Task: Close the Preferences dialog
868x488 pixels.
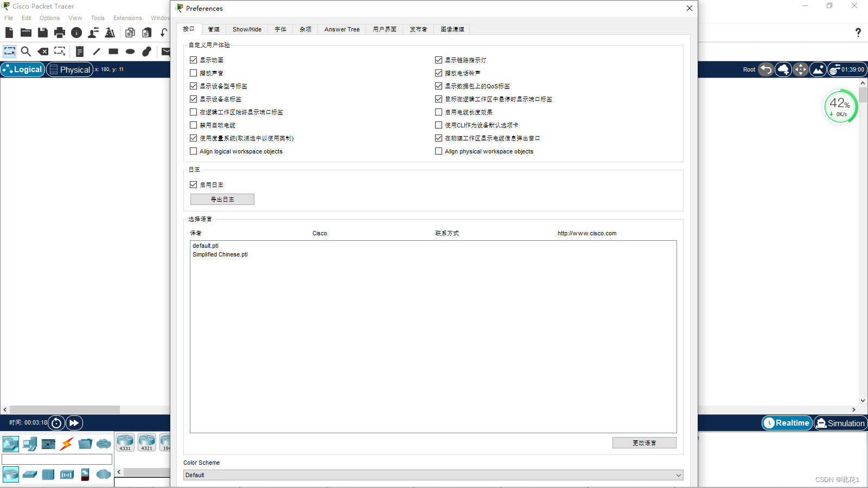Action: point(689,8)
